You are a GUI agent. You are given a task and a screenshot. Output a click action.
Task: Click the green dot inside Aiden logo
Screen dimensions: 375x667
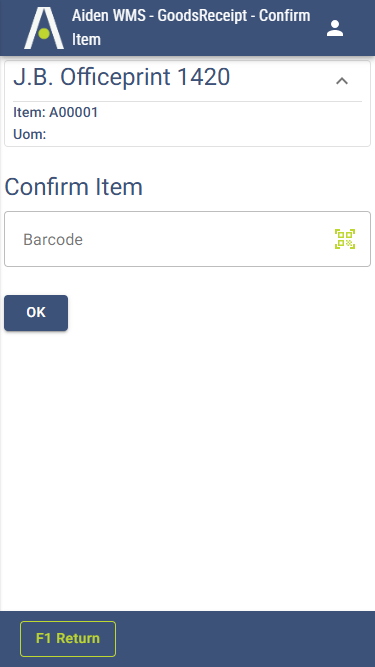(44, 33)
